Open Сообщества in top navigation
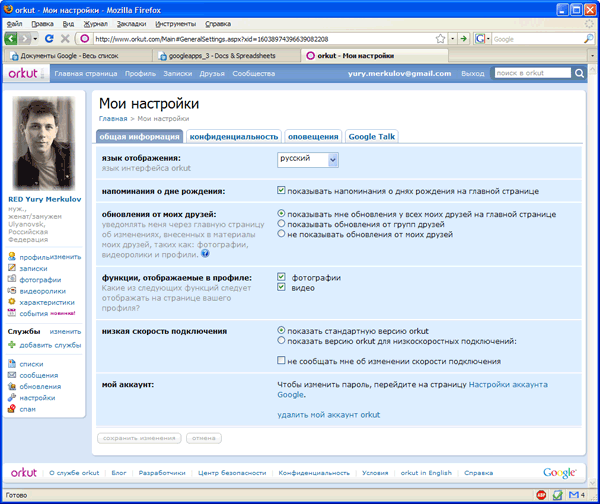 [254, 73]
